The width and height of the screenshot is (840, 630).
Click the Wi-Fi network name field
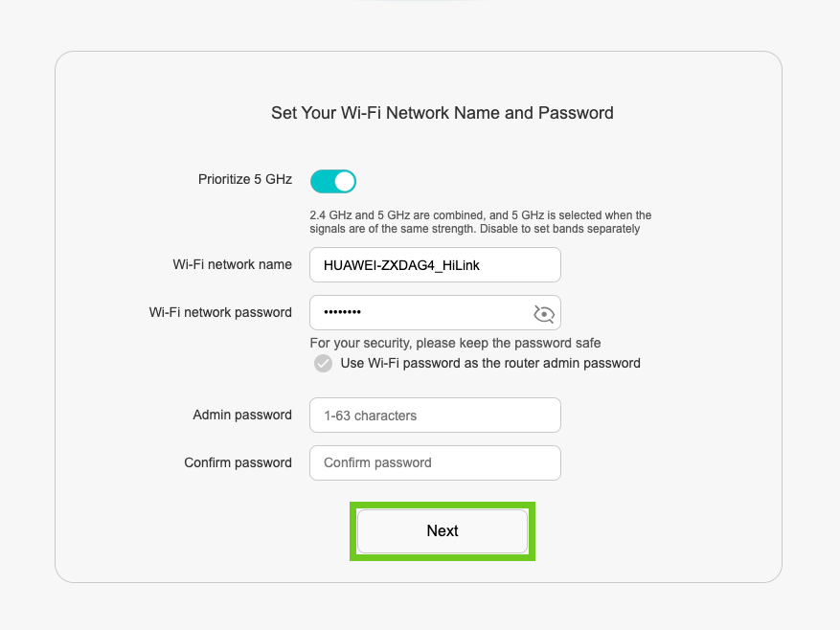435,265
